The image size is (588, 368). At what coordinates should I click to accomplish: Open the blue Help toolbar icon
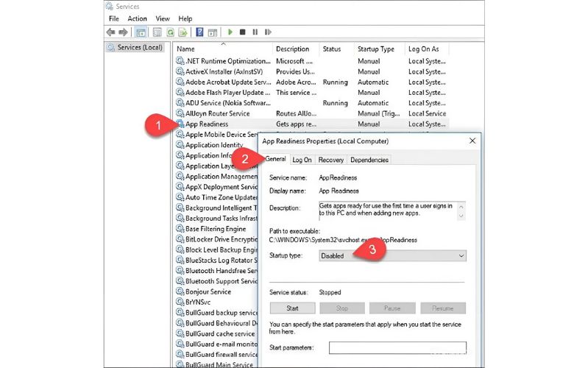pos(200,32)
